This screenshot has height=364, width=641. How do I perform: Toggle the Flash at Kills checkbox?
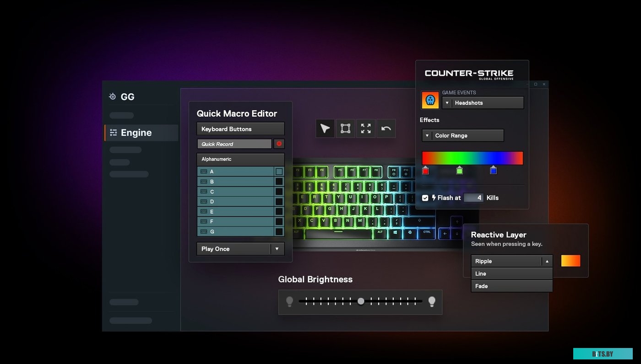point(425,198)
